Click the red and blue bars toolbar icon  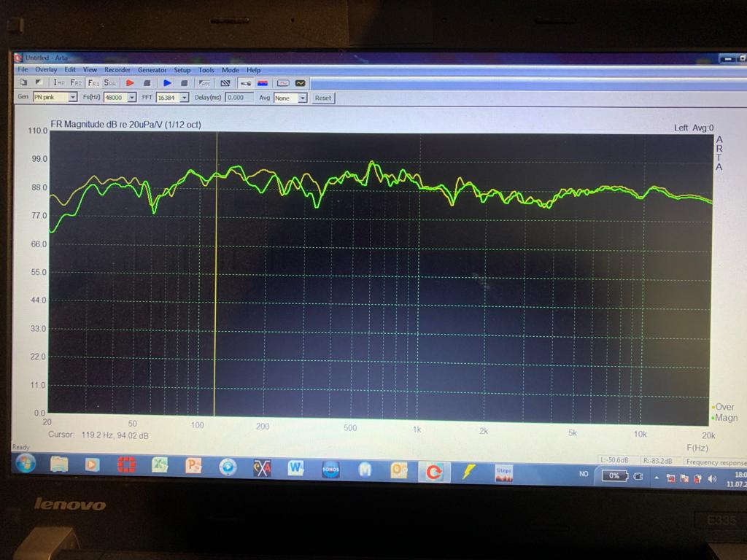263,83
